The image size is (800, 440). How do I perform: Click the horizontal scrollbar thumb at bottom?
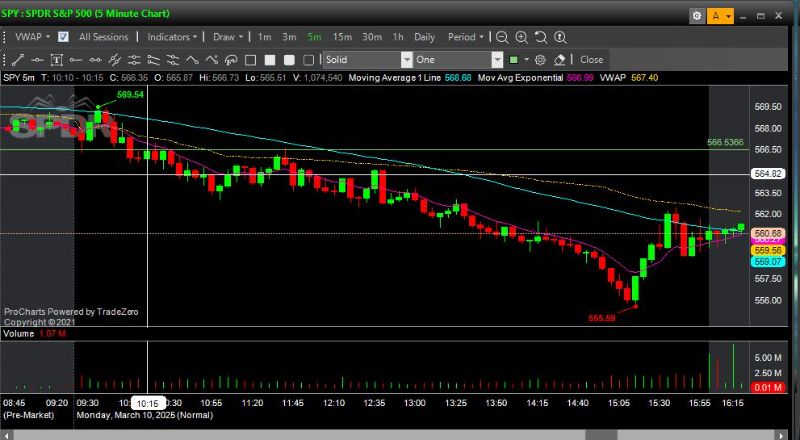click(602, 435)
